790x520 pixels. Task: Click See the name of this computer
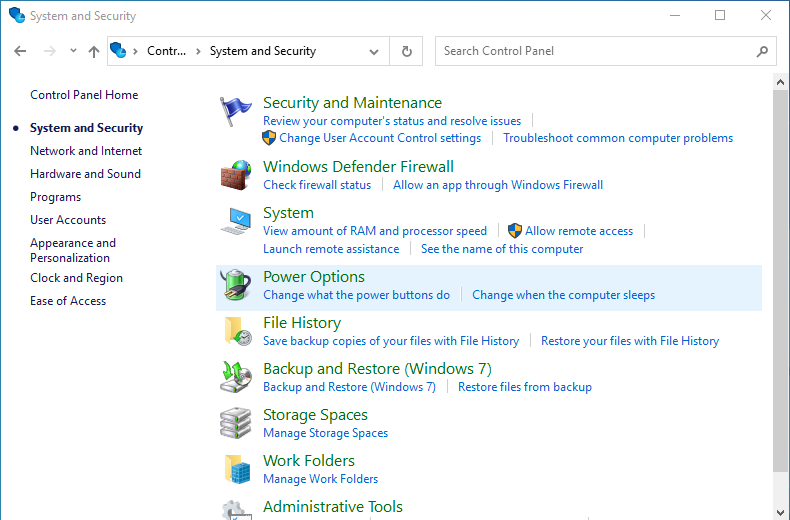(x=502, y=249)
